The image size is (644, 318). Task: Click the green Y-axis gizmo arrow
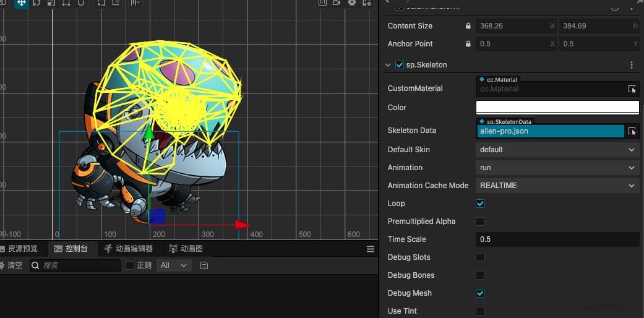(x=149, y=132)
